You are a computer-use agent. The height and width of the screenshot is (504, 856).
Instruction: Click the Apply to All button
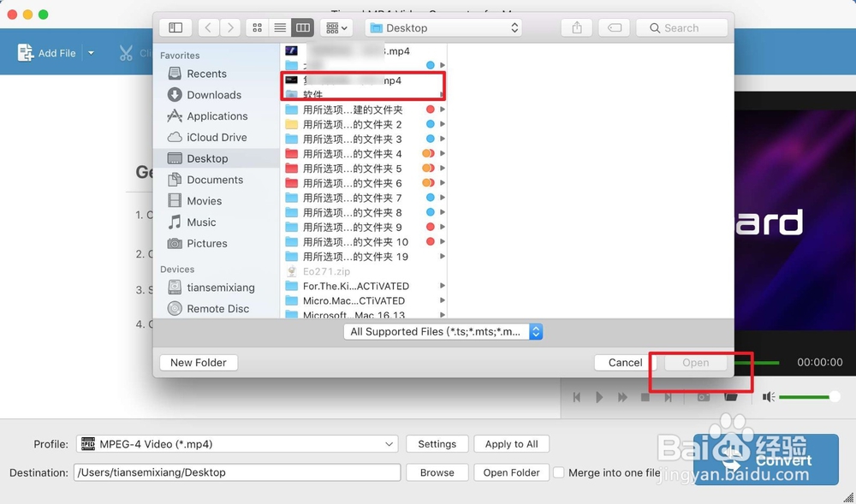(x=512, y=444)
